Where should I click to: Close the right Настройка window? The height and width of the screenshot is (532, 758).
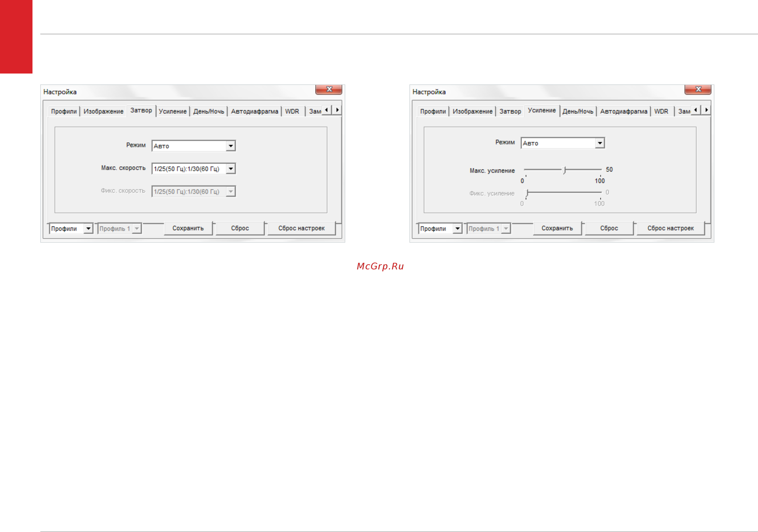(x=698, y=89)
